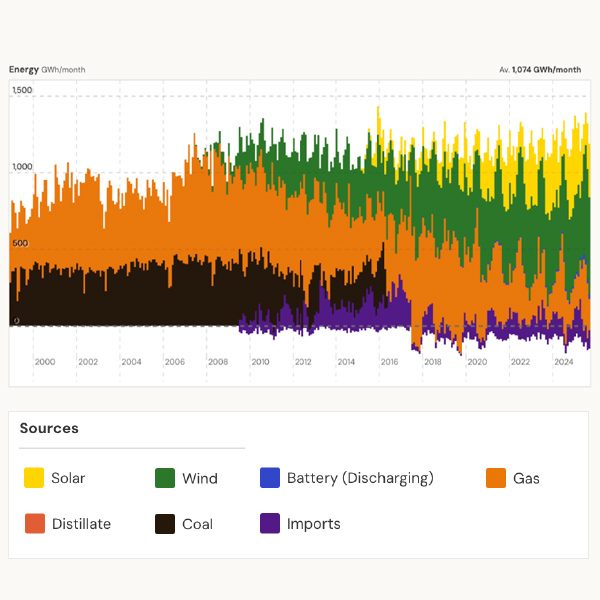
Task: Toggle the Solar source label
Action: (68, 478)
